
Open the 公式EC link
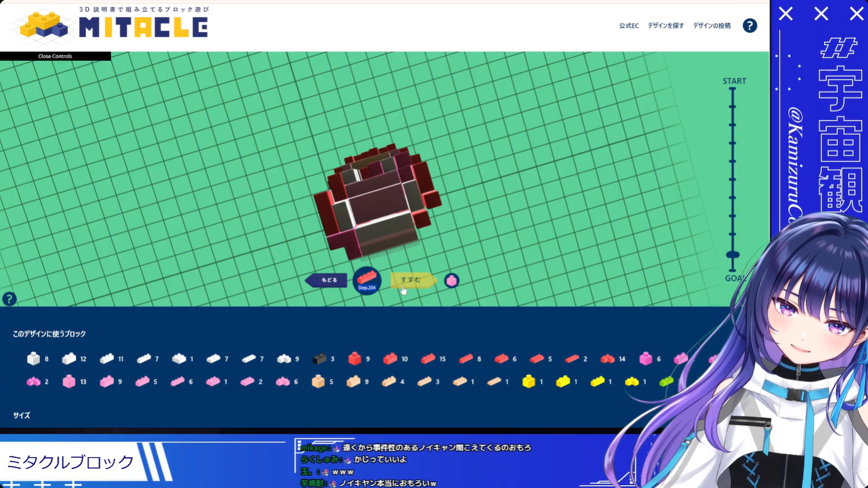(x=629, y=26)
